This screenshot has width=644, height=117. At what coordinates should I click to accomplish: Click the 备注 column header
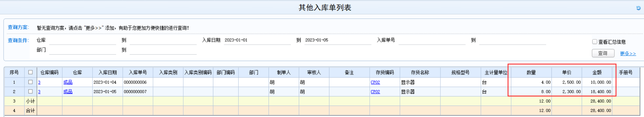coord(349,72)
